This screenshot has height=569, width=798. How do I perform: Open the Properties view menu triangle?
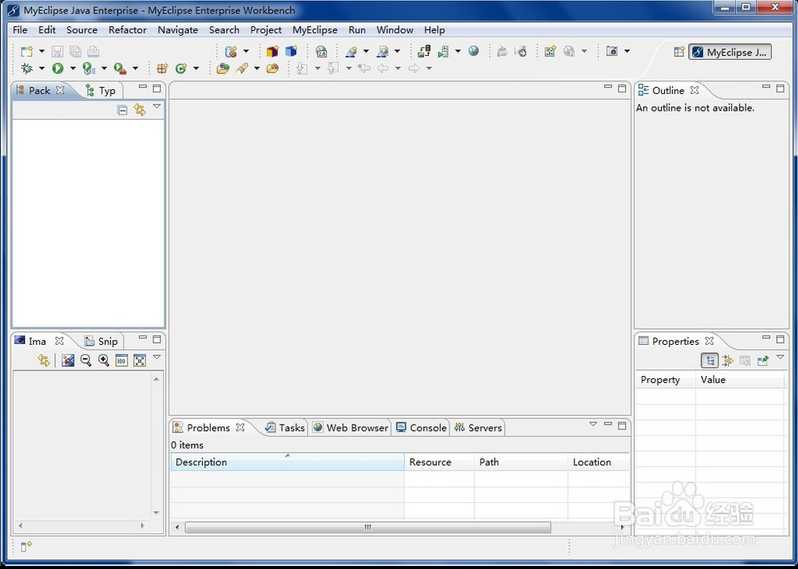point(780,358)
